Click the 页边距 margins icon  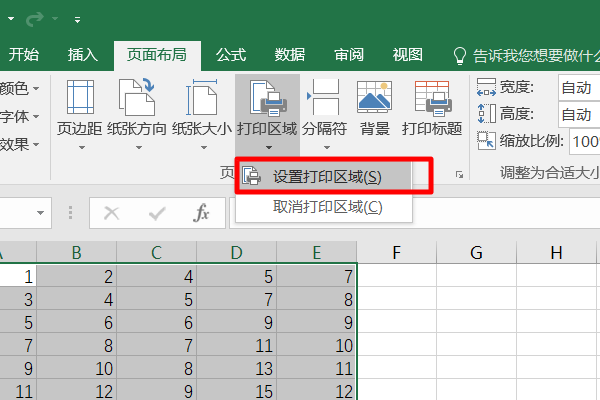click(80, 97)
